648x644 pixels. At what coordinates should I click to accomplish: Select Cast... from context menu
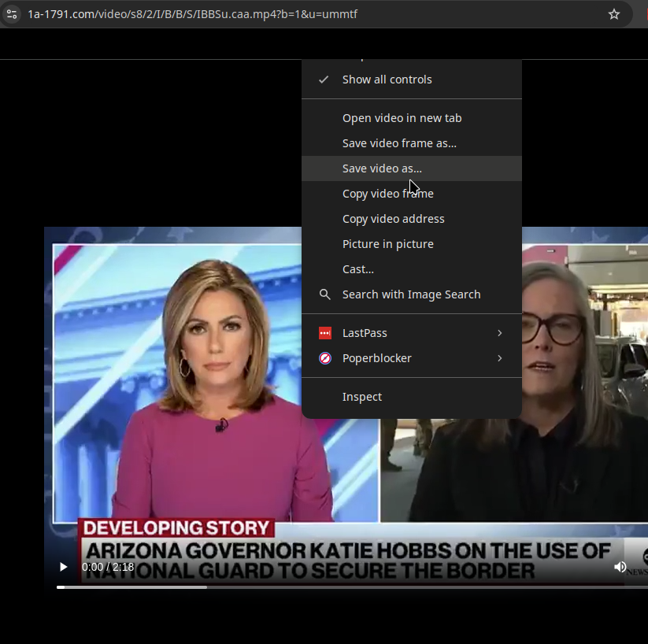pos(412,269)
